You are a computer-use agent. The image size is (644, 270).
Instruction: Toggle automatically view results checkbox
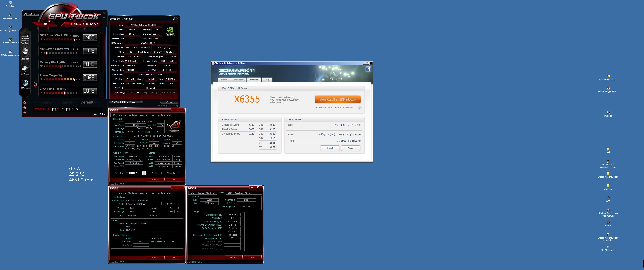point(360,108)
